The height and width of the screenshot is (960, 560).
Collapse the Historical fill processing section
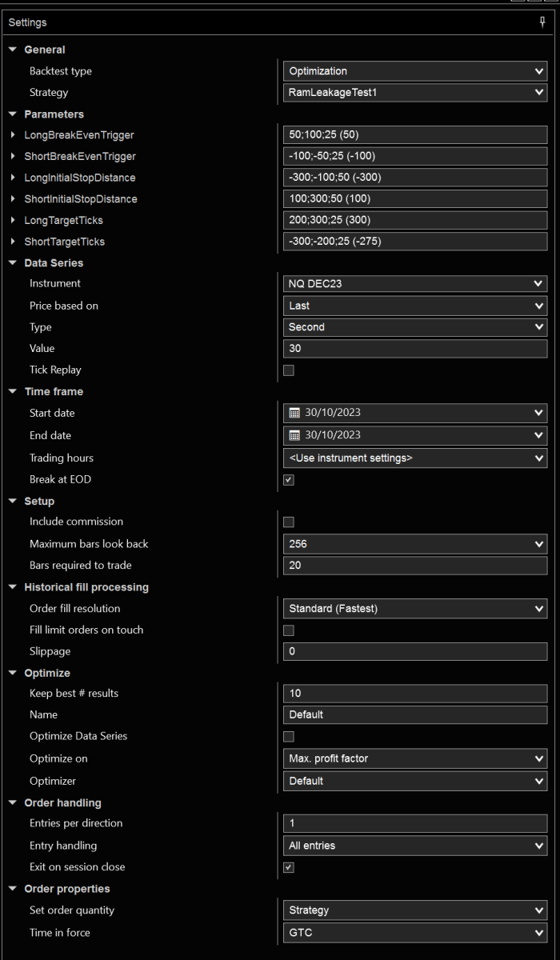pyautogui.click(x=13, y=587)
